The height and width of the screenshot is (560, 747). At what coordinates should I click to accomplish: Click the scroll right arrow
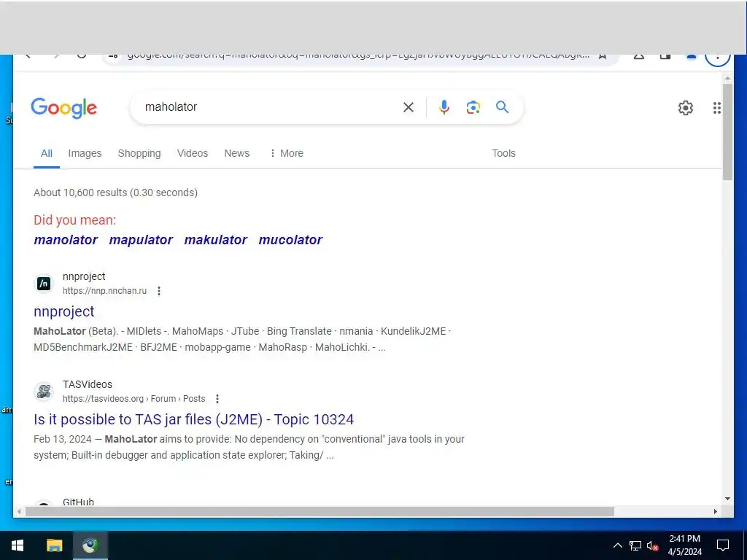click(716, 511)
